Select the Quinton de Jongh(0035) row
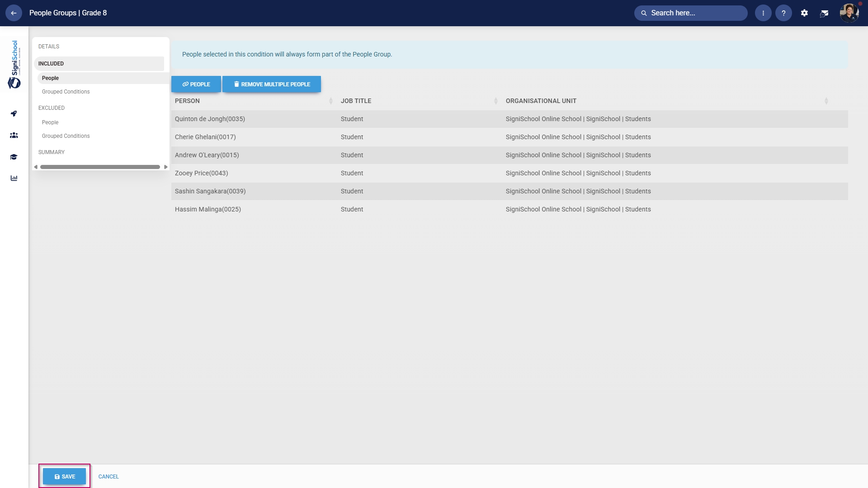This screenshot has height=488, width=868. [x=509, y=119]
